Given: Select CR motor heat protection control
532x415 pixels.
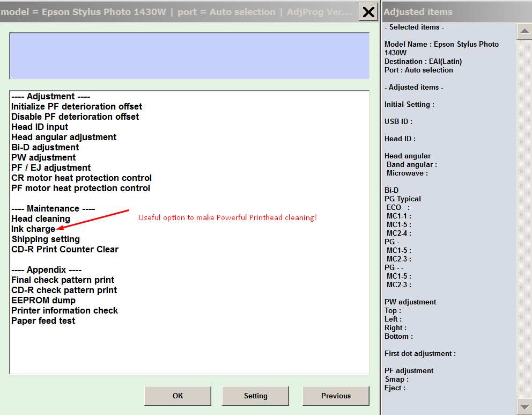Looking at the screenshot, I should pos(82,178).
